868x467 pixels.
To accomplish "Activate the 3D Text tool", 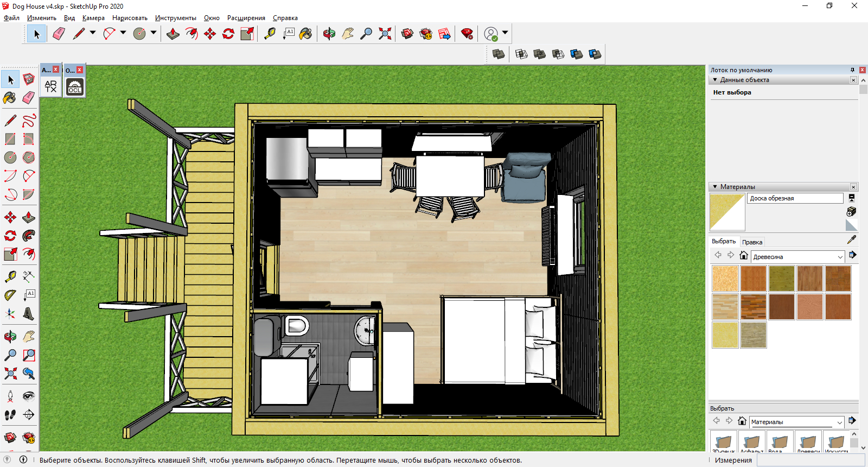I will [29, 314].
